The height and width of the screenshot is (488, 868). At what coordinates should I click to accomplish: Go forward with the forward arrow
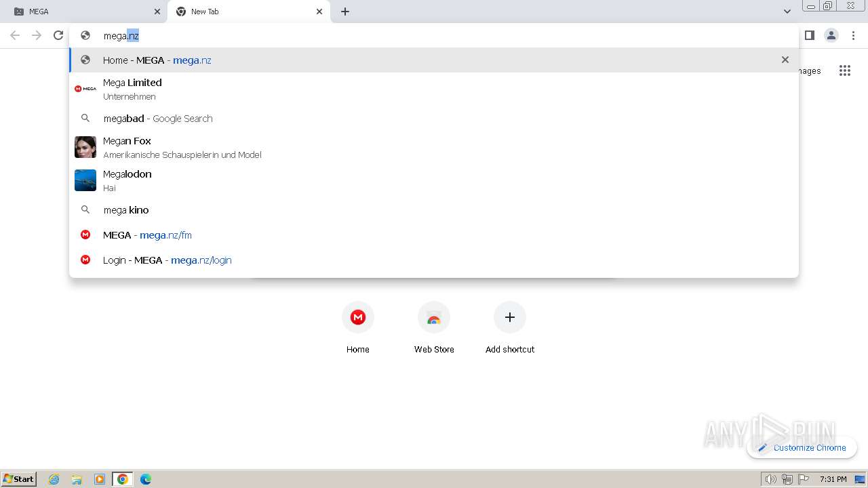point(37,35)
